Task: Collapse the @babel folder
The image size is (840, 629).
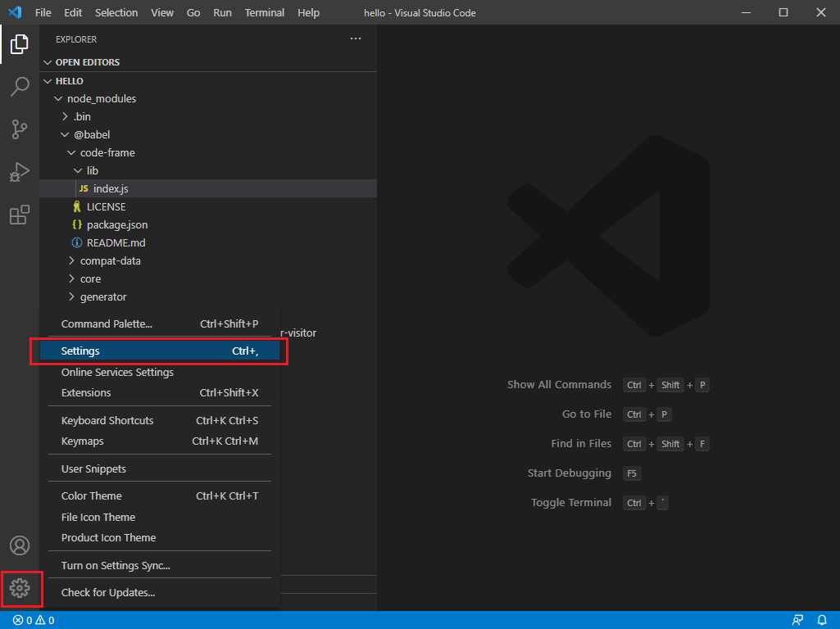Action: pyautogui.click(x=65, y=134)
